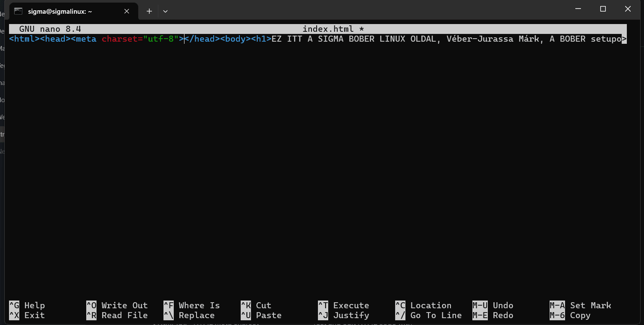Click the ^O Write Out shortcut
The width and height of the screenshot is (644, 325).
117,305
